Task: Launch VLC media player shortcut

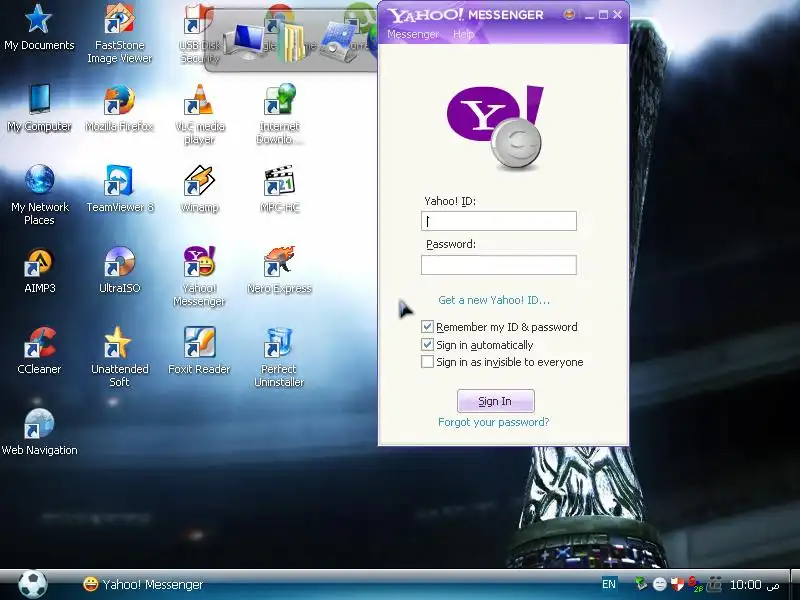Action: point(199,114)
